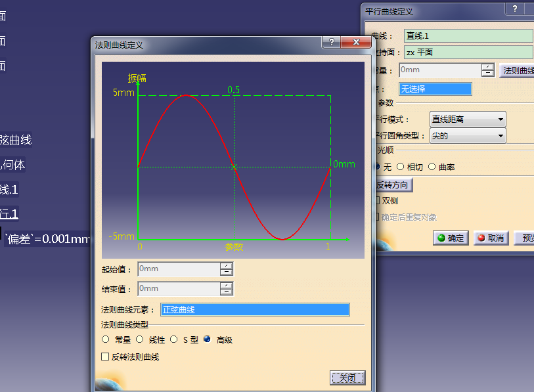
Task: Choose the S 型 law type radio button
Action: point(173,339)
